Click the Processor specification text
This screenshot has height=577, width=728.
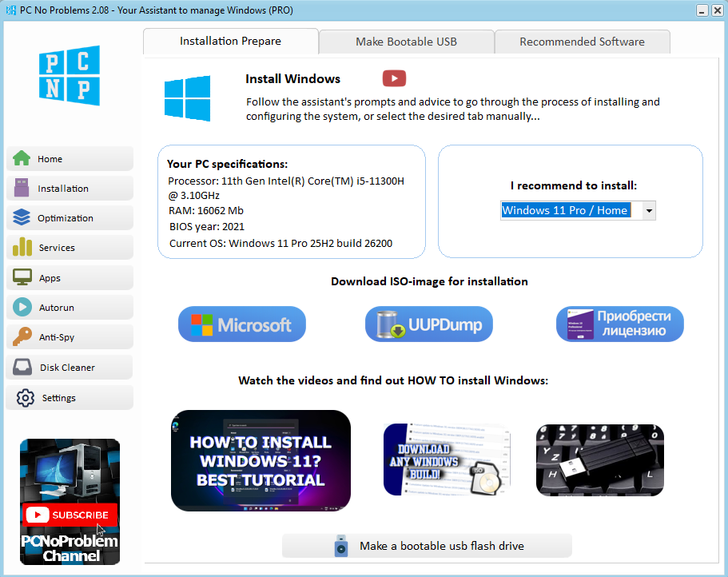(286, 188)
